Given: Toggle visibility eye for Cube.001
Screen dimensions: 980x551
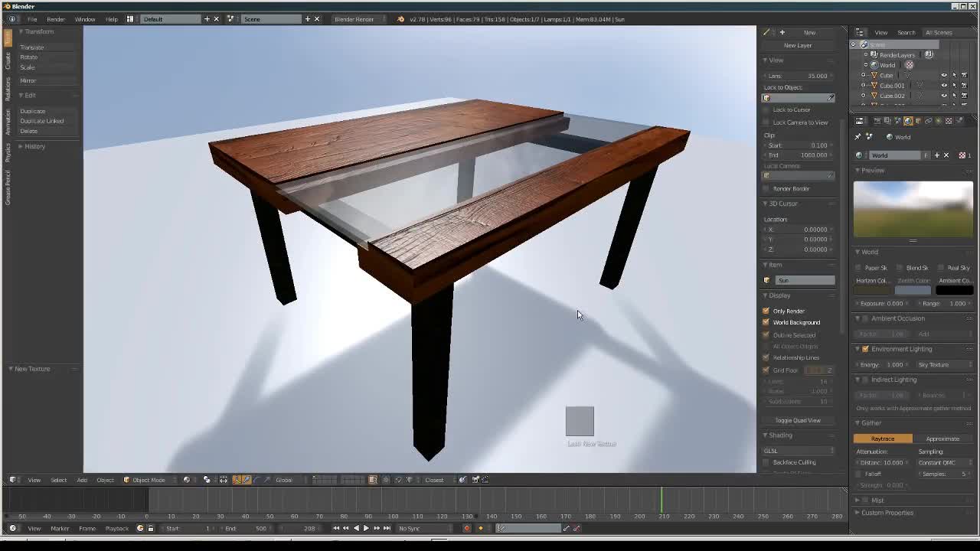Looking at the screenshot, I should tap(944, 86).
